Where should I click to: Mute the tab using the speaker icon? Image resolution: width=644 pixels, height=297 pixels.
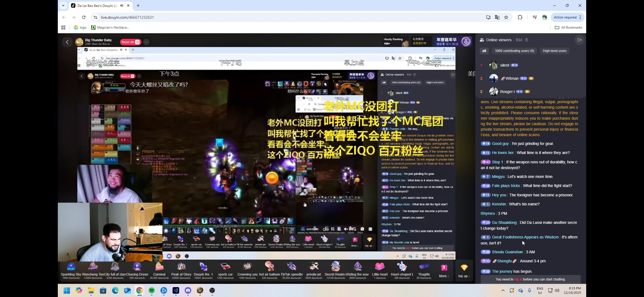click(x=122, y=5)
